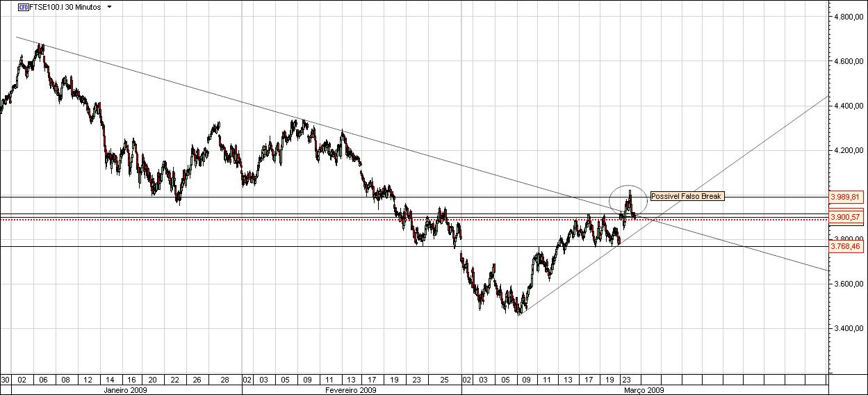868x395 pixels.
Task: Select the FTSE100.I 30 Minutos title
Action: 65,7
